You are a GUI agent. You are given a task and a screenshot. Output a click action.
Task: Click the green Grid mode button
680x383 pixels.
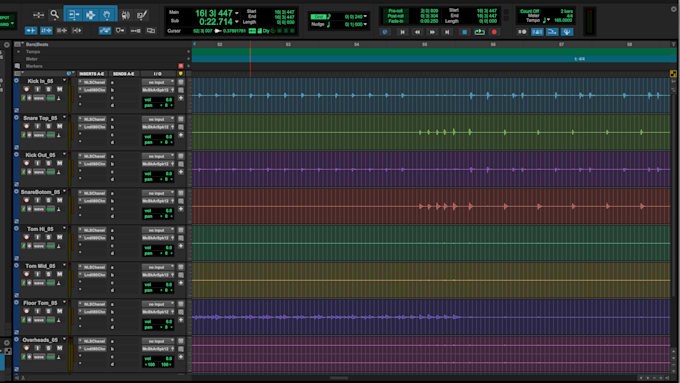coord(318,16)
